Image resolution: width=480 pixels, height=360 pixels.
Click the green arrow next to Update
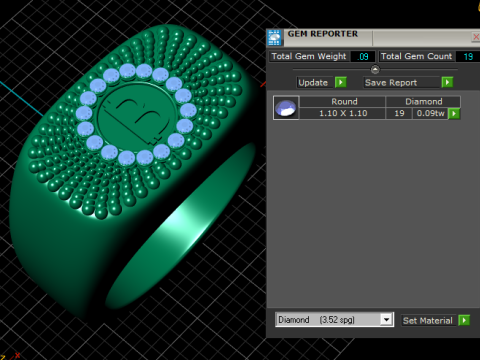tap(341, 82)
